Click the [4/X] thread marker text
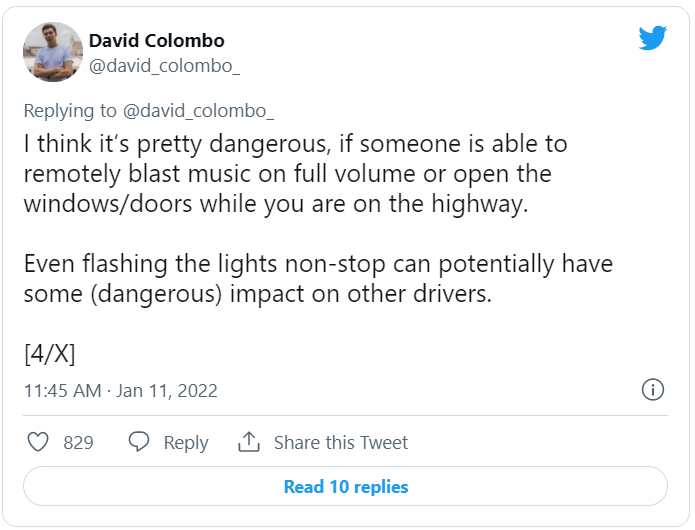The image size is (695, 530). [50, 354]
